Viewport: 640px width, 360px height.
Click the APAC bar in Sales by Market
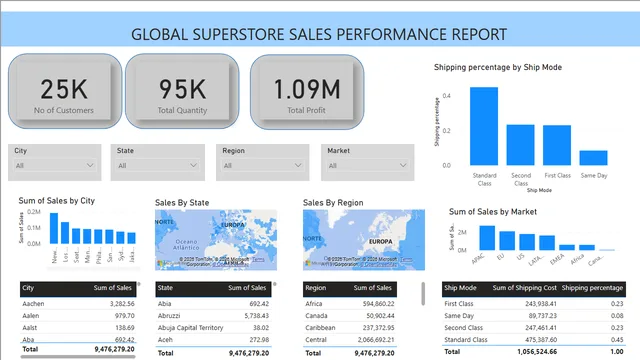click(x=487, y=238)
